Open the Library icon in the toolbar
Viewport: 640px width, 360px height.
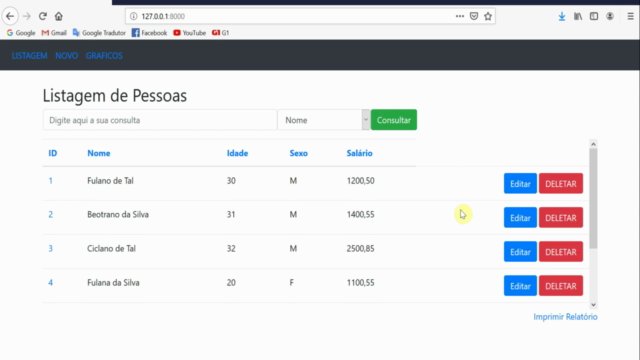[x=578, y=16]
